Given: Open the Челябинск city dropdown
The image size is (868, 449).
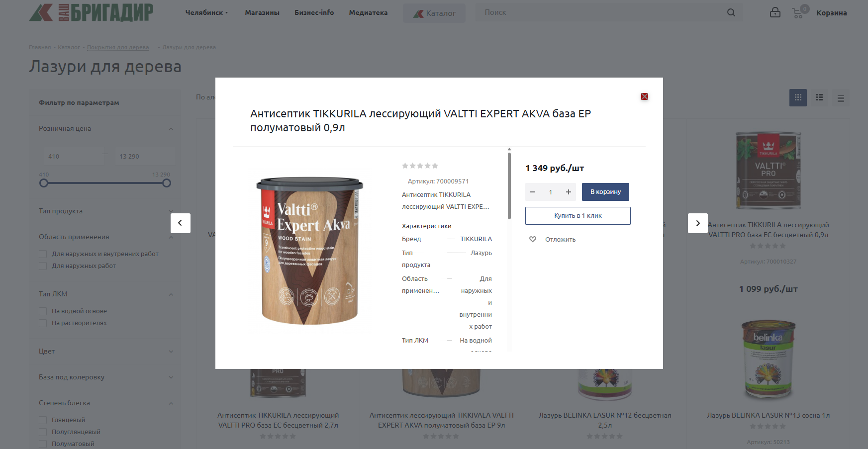Looking at the screenshot, I should 206,12.
